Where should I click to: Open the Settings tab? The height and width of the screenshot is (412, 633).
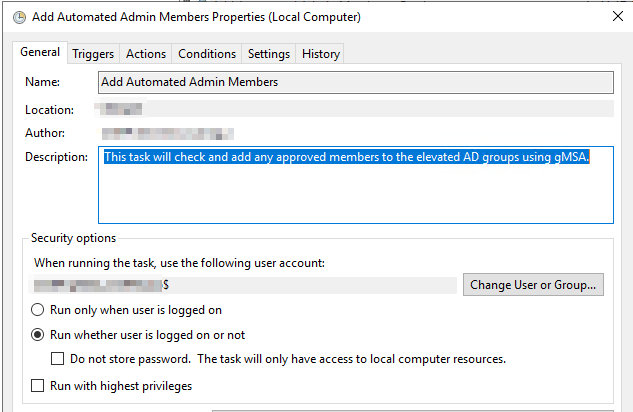[x=268, y=54]
